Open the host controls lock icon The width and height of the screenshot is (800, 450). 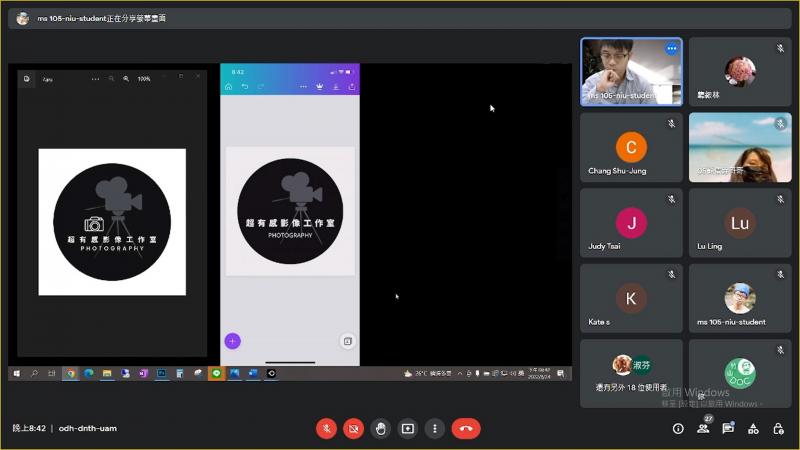click(x=777, y=428)
